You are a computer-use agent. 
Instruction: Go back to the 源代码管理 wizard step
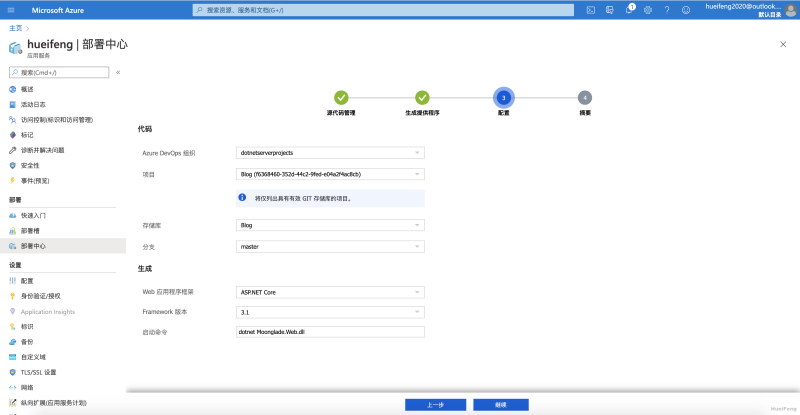[x=341, y=97]
